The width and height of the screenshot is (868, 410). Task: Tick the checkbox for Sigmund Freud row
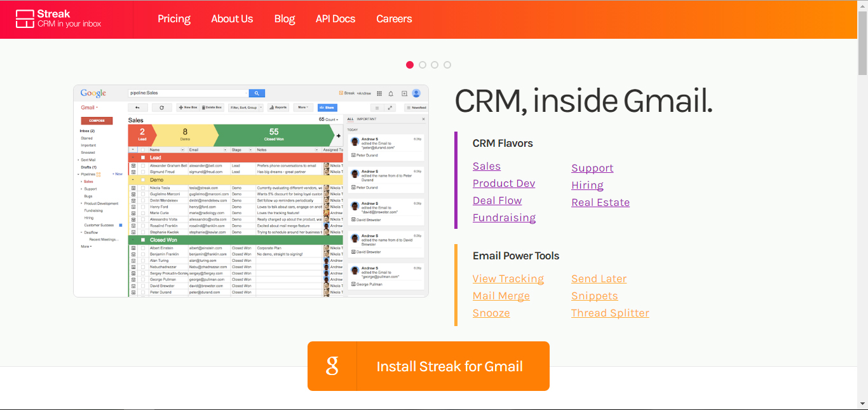pos(143,172)
